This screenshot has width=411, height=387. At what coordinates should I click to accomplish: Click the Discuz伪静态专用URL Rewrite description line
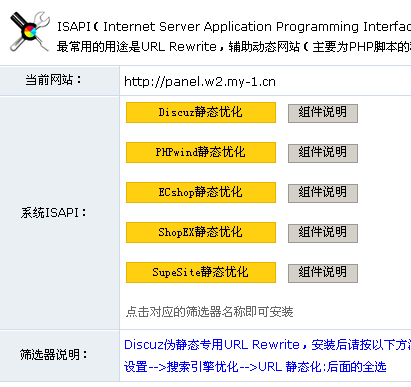(267, 345)
